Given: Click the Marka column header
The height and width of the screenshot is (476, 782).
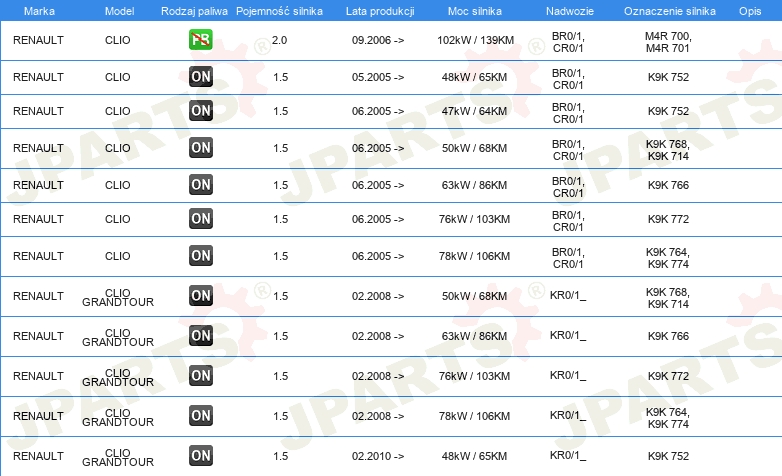Looking at the screenshot, I should (39, 11).
